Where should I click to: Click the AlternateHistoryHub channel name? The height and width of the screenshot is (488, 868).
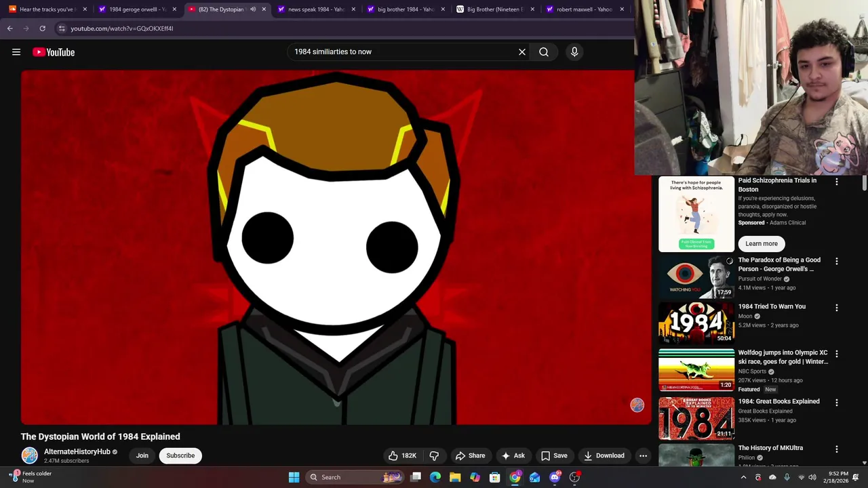(77, 451)
